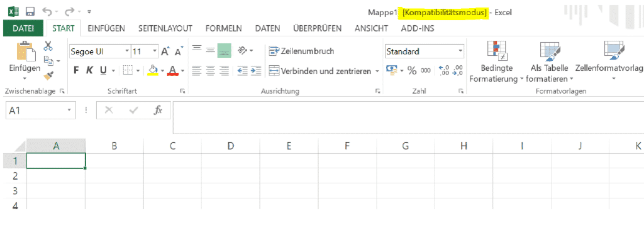
Task: Increase font size with large A
Action: 165,51
